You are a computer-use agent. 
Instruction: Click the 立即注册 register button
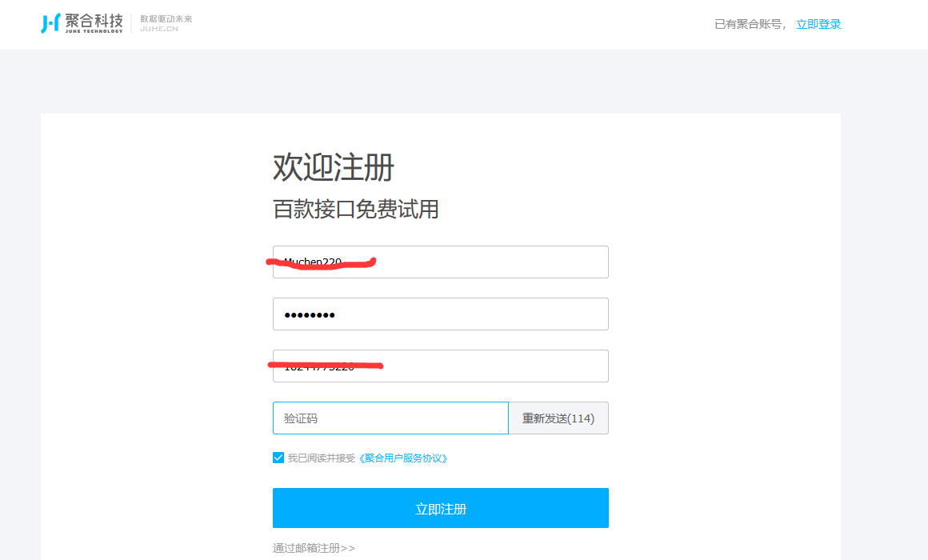tap(440, 508)
